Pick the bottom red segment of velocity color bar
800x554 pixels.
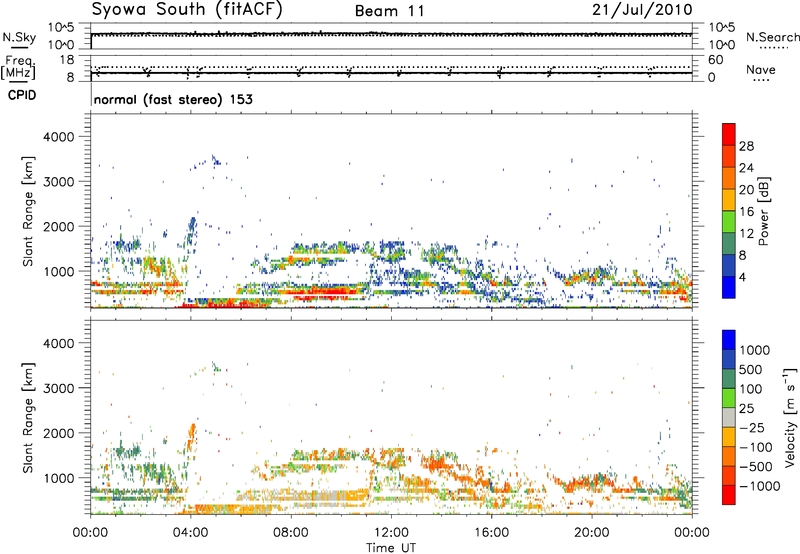click(728, 495)
